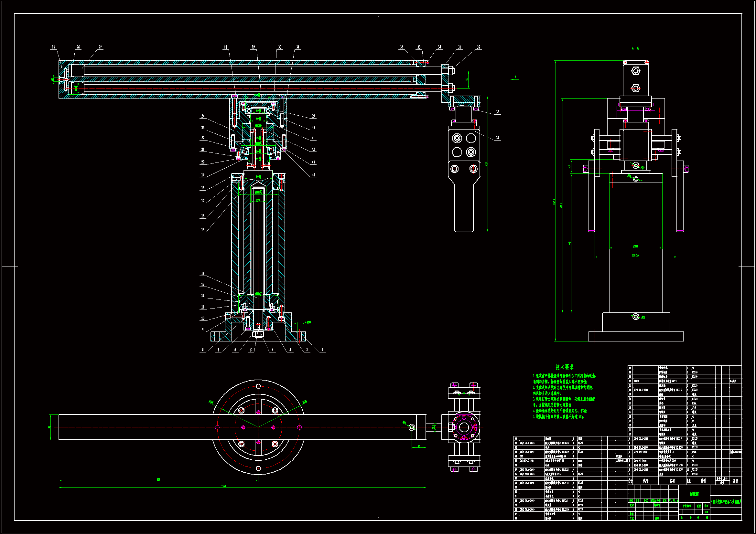Click part callout number 36
Screen dimensions: 756x534
coord(479,47)
